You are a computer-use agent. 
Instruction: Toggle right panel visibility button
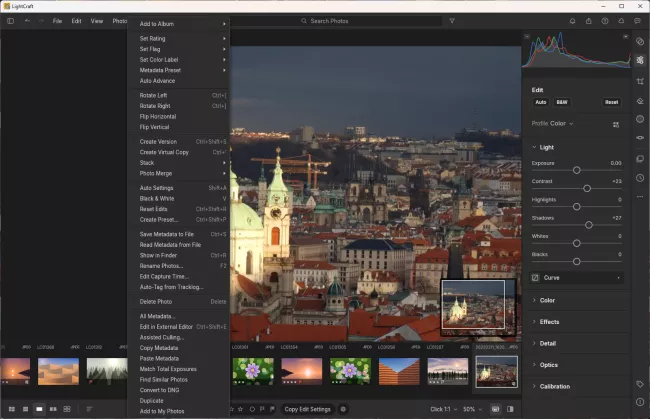pyautogui.click(x=510, y=409)
